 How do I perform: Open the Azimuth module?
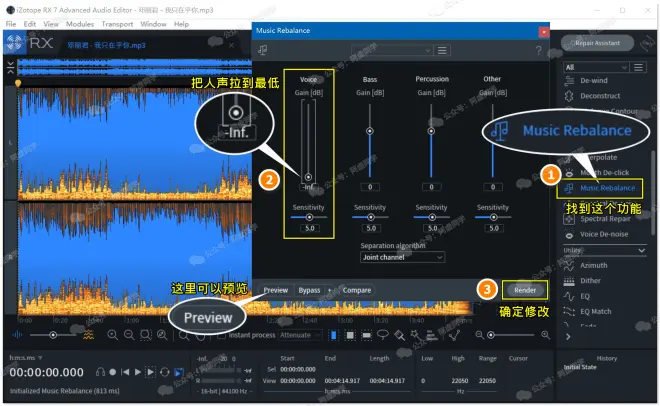(596, 266)
